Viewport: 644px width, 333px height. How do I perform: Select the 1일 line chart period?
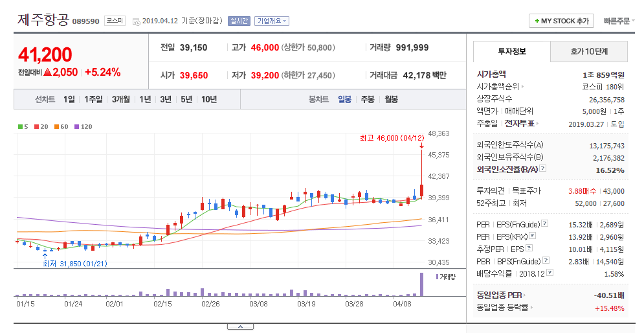click(69, 100)
